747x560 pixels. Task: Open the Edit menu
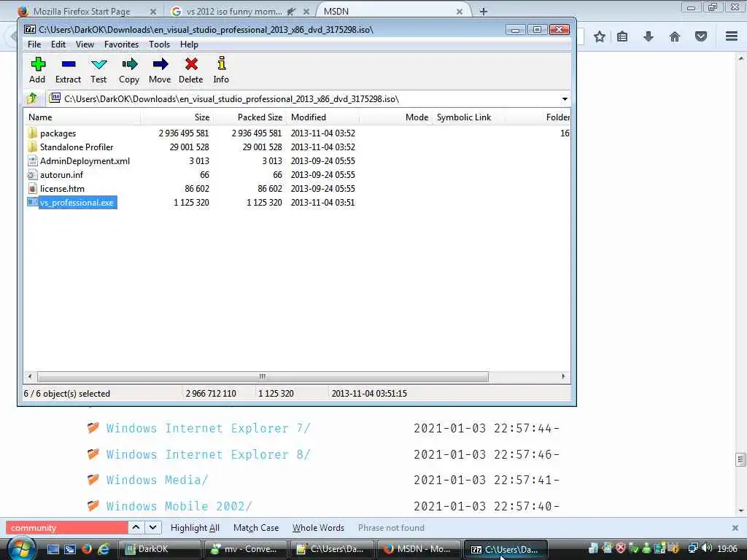[x=58, y=44]
